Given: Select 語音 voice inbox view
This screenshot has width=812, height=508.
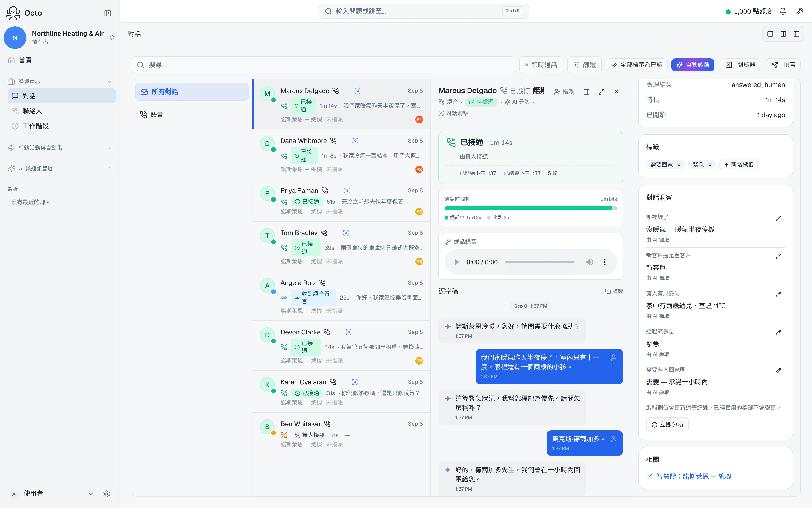Looking at the screenshot, I should click(192, 115).
